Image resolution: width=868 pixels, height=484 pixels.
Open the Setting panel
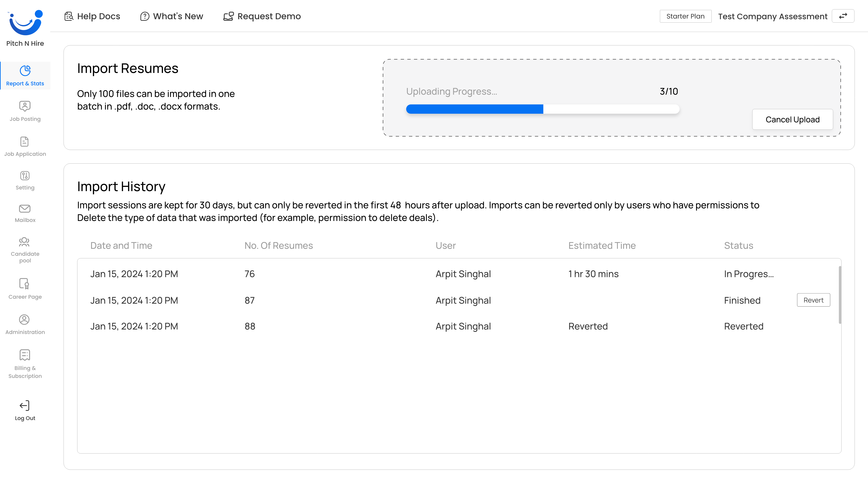[x=25, y=180]
